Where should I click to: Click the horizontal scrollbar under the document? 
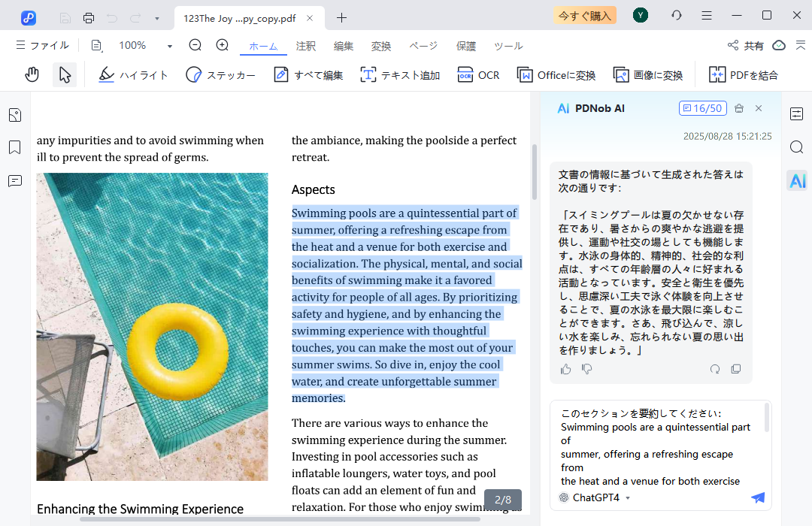pos(280,519)
